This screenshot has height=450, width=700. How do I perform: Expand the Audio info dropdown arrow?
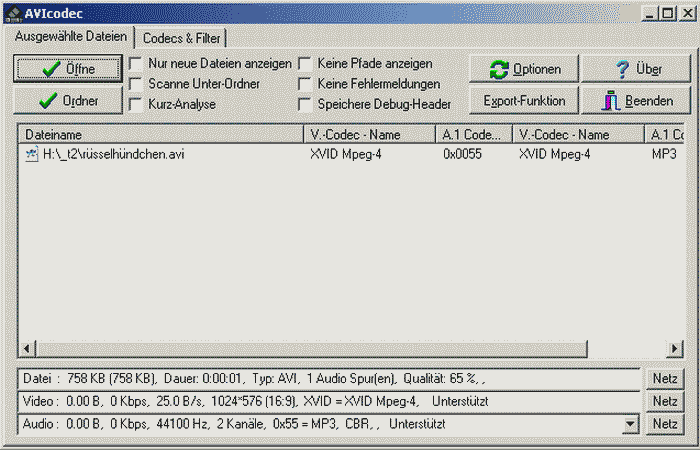tap(629, 424)
